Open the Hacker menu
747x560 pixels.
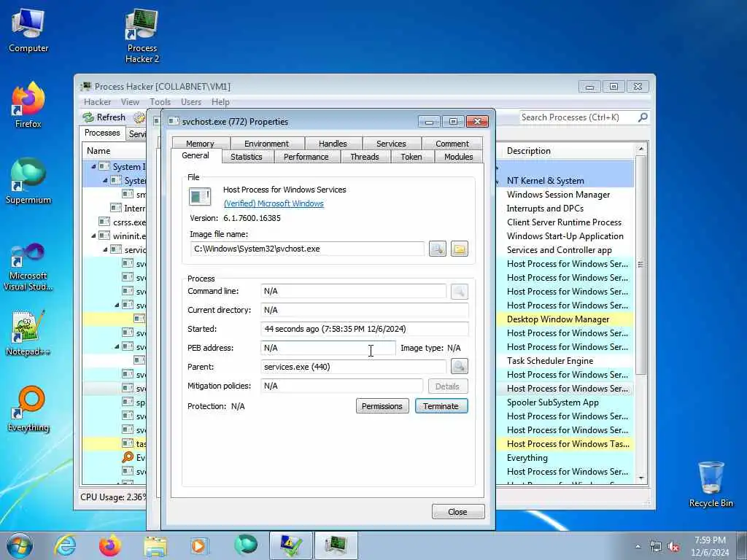[x=97, y=102]
